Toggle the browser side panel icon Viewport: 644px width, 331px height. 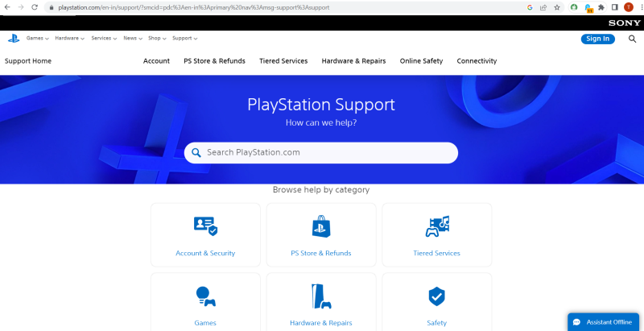point(615,7)
